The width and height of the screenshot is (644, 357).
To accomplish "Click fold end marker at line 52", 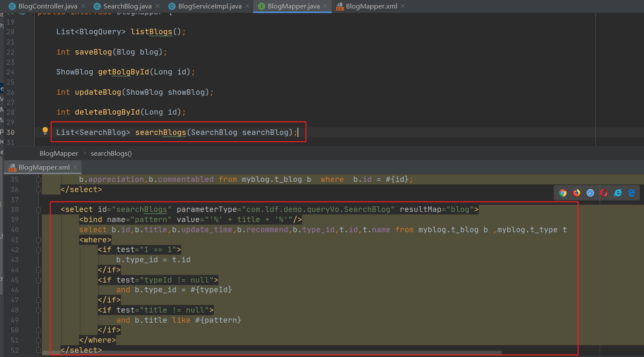I will [x=38, y=350].
